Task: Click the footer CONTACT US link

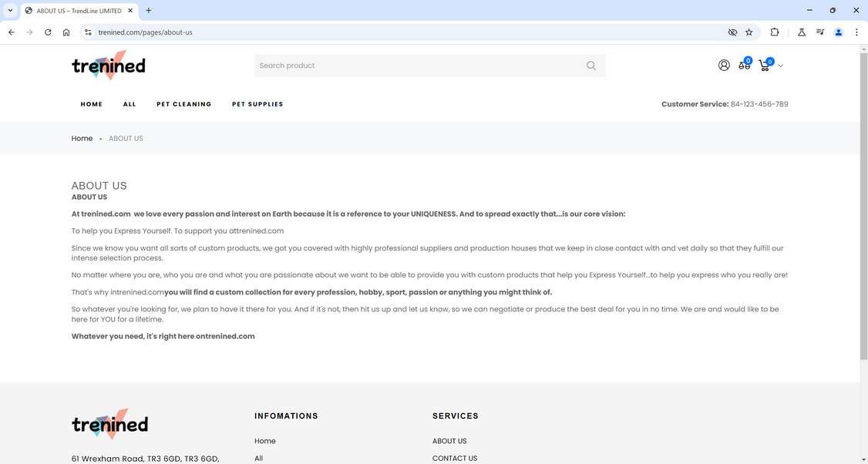Action: [x=455, y=459]
